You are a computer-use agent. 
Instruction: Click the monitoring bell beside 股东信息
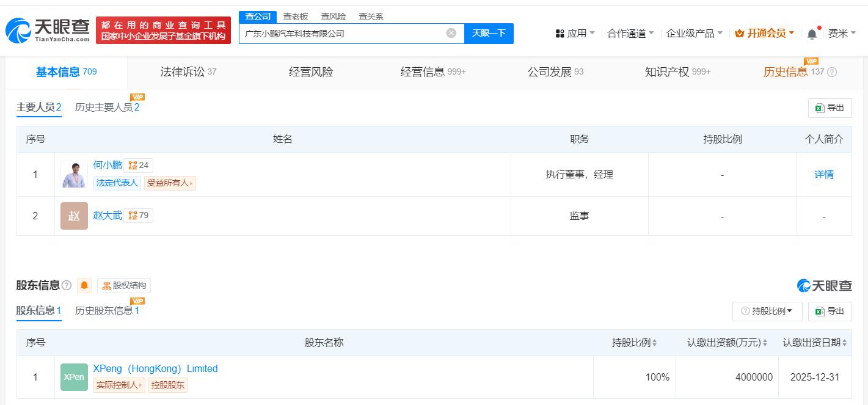click(84, 285)
